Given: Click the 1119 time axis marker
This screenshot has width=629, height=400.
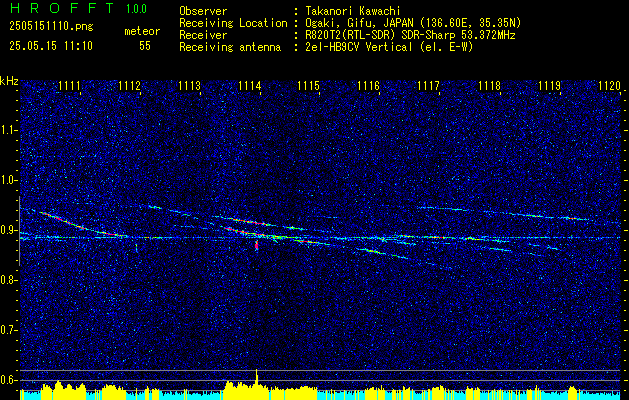Looking at the screenshot, I should 549,86.
